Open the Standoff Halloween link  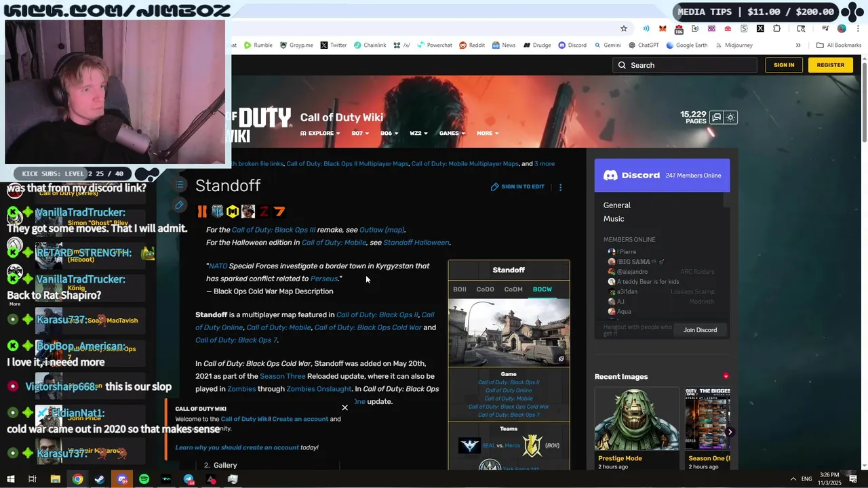[416, 243]
